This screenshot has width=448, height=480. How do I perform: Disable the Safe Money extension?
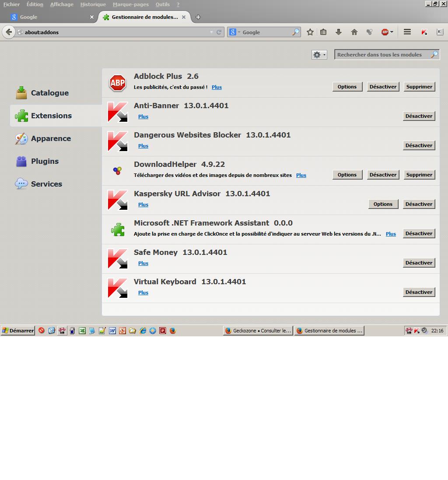(x=419, y=263)
